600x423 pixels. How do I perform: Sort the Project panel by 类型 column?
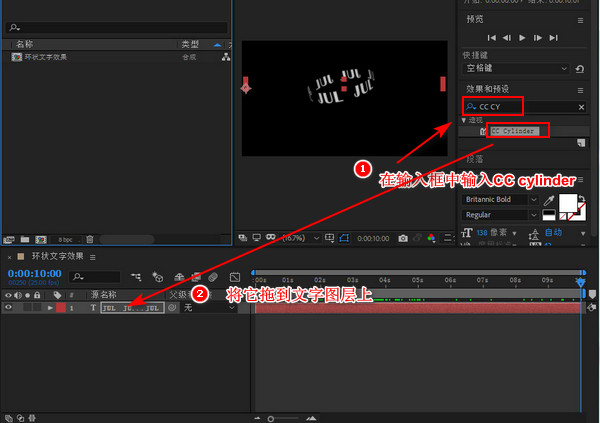click(190, 44)
